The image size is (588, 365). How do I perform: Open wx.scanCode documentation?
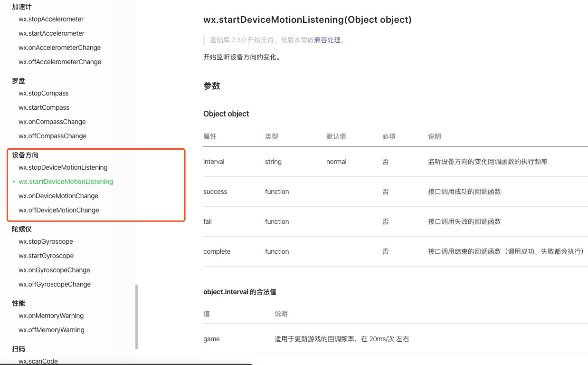(x=38, y=361)
